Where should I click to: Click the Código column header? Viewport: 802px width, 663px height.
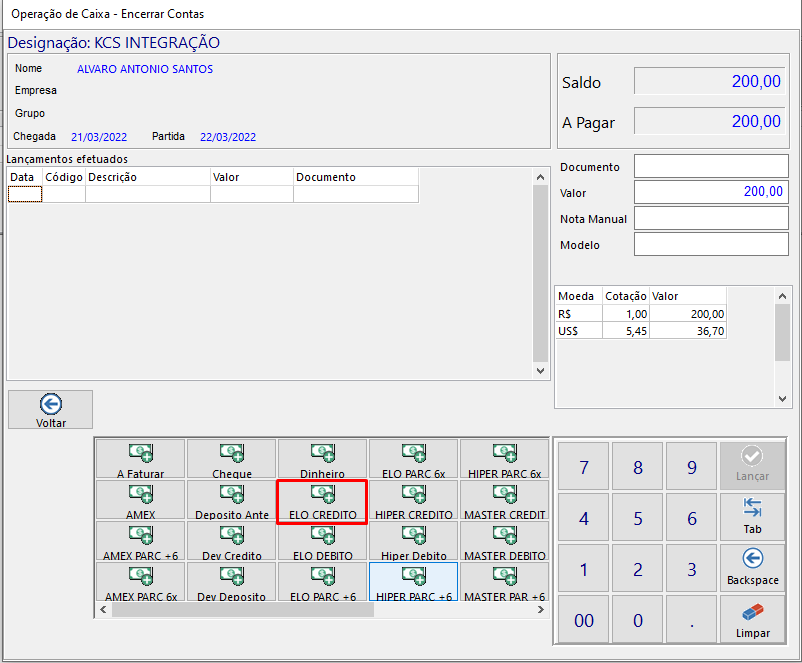coord(64,177)
